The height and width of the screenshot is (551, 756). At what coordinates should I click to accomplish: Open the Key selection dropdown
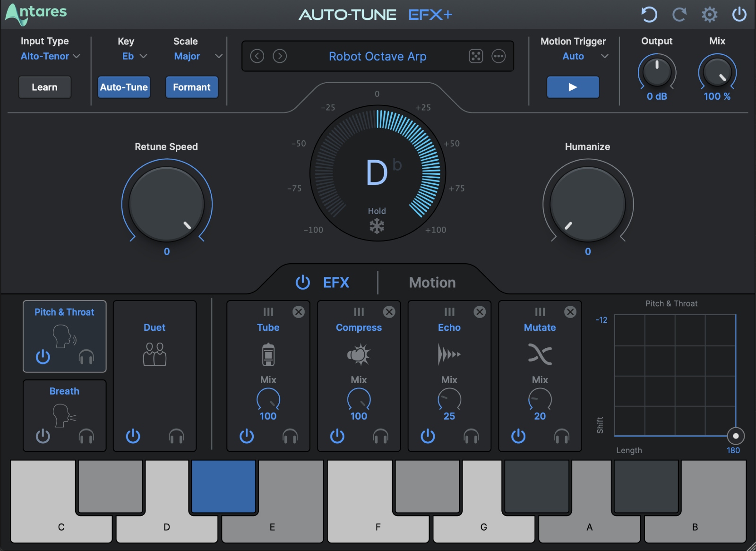(x=133, y=56)
